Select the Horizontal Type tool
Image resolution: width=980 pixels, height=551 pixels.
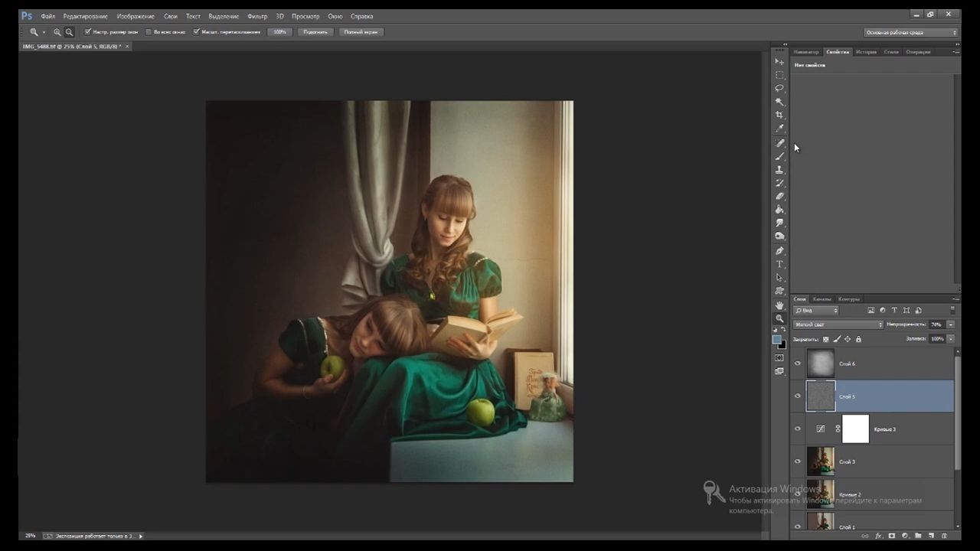click(x=779, y=264)
